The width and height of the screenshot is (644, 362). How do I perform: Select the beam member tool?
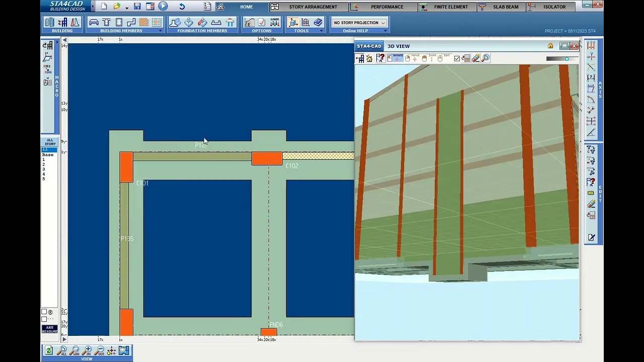pos(106,23)
